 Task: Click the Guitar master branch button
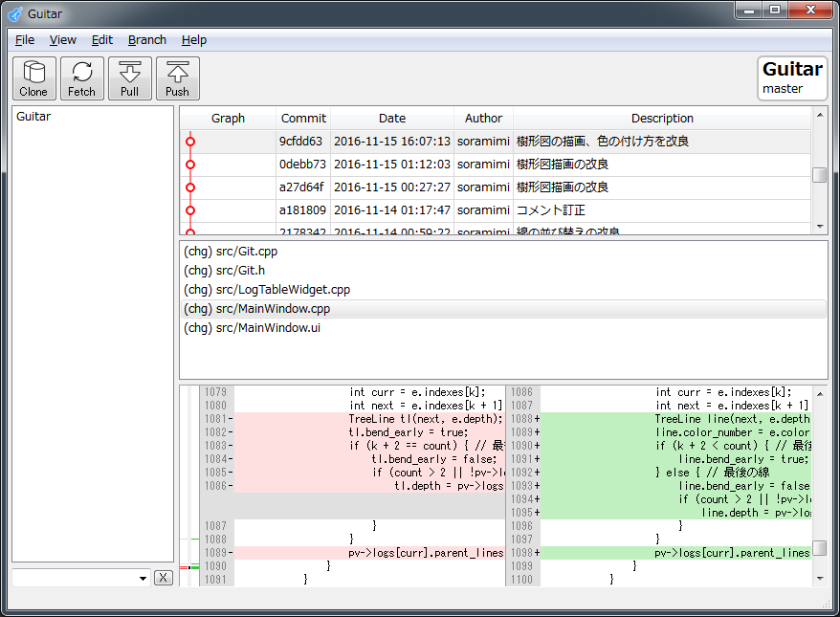point(792,78)
